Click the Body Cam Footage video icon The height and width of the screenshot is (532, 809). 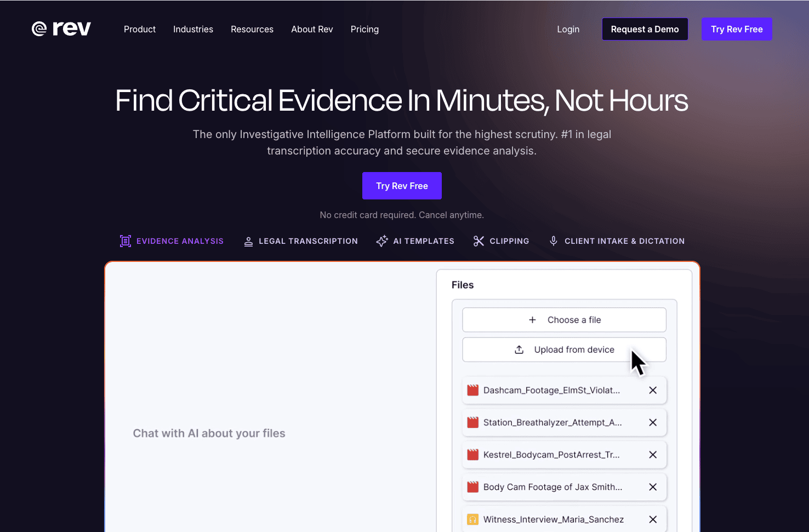click(472, 487)
